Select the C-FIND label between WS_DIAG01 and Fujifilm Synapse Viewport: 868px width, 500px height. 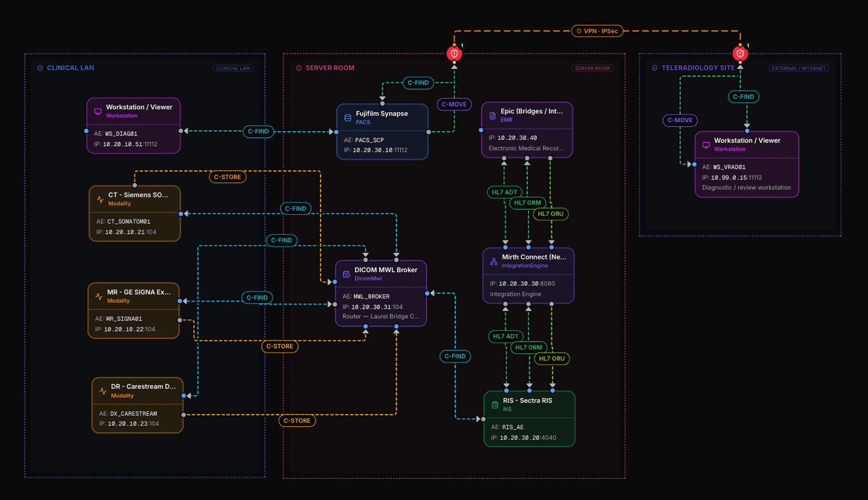click(258, 131)
